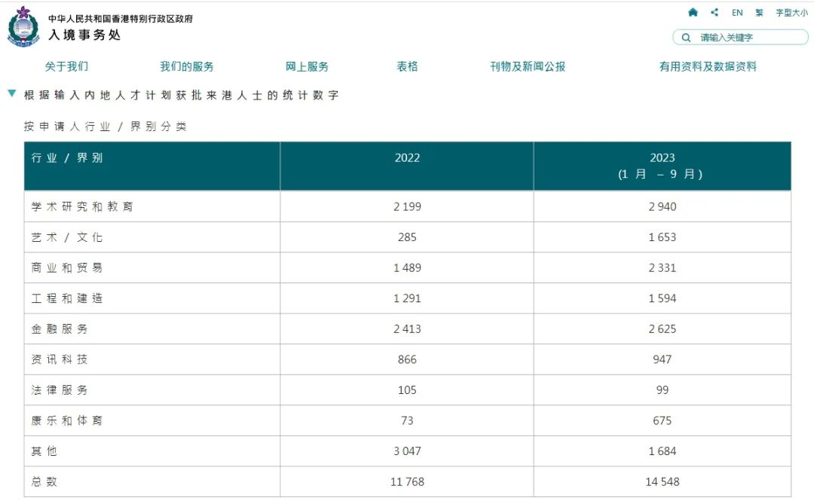814x504 pixels.
Task: Click the 2022 column header
Action: click(407, 158)
